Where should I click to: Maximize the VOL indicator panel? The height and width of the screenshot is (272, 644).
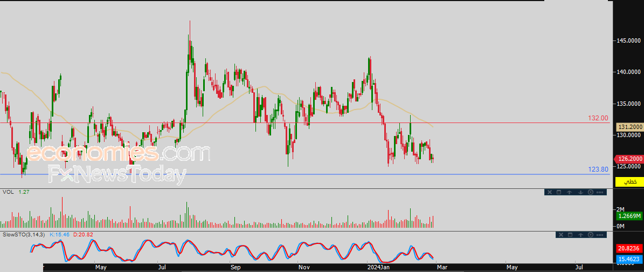[x=559, y=192]
